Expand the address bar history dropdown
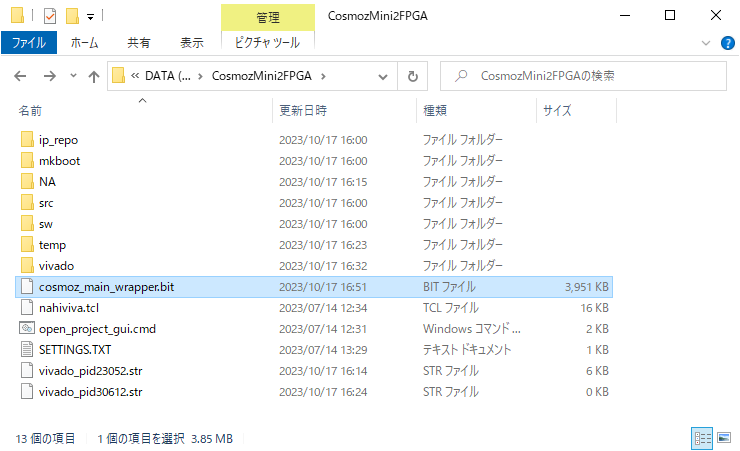 click(385, 76)
